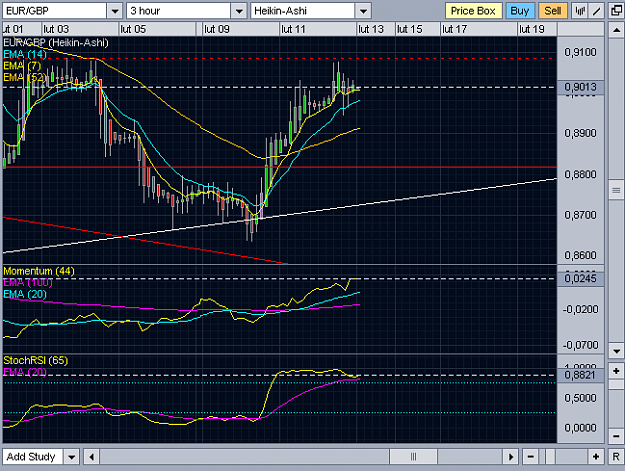The width and height of the screenshot is (625, 471).
Task: Click the lut 05 date header
Action: tap(133, 29)
